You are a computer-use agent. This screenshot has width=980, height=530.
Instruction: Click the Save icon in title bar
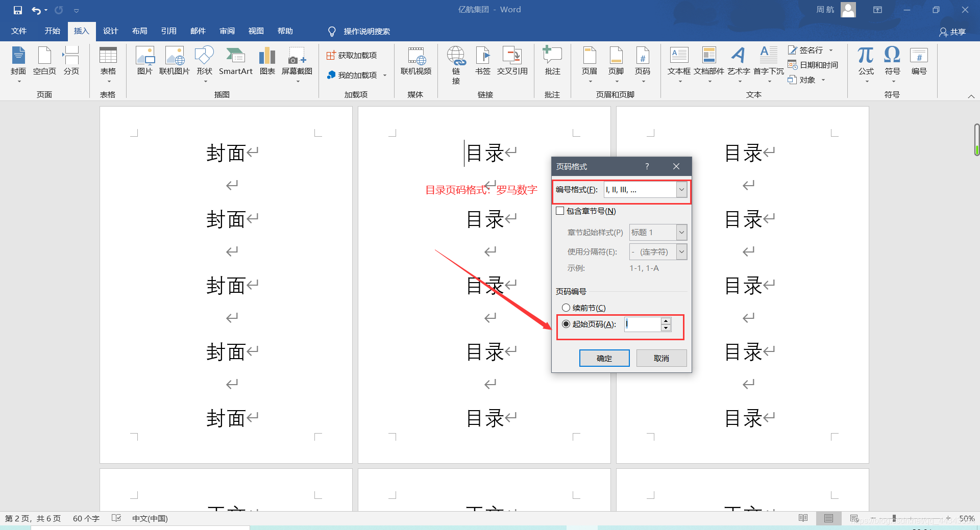pos(18,10)
